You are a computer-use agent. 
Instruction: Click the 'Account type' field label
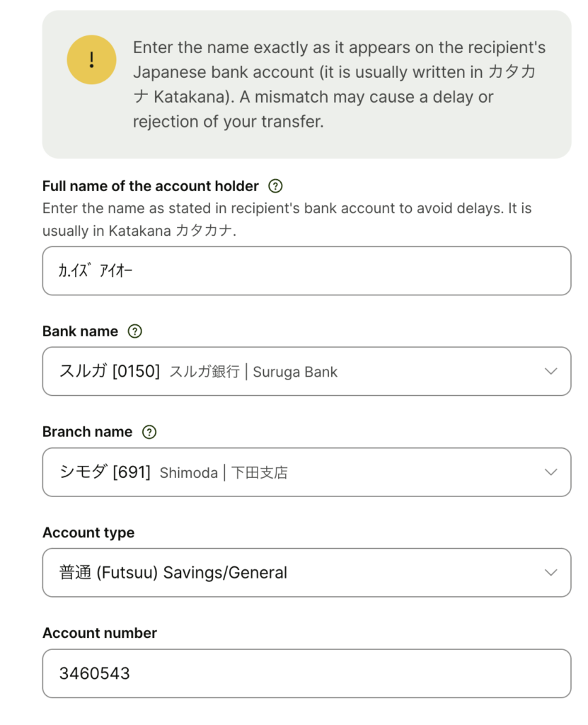click(x=88, y=532)
